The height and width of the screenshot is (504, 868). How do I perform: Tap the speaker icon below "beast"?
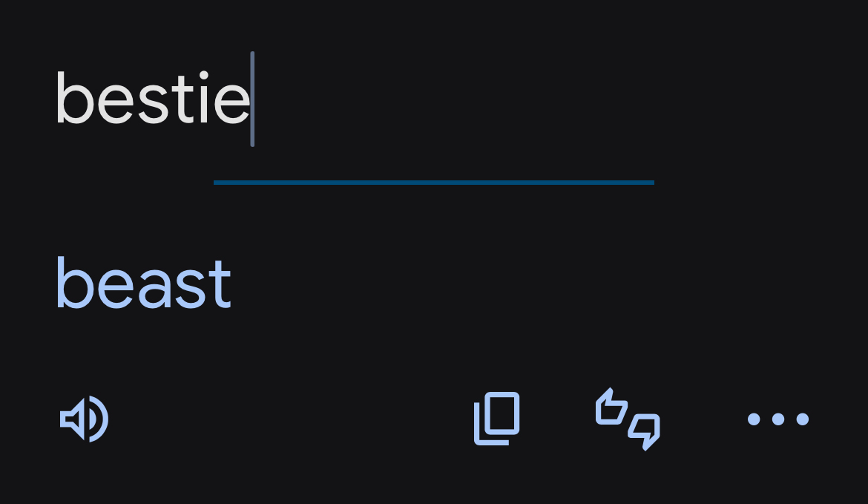coord(85,419)
